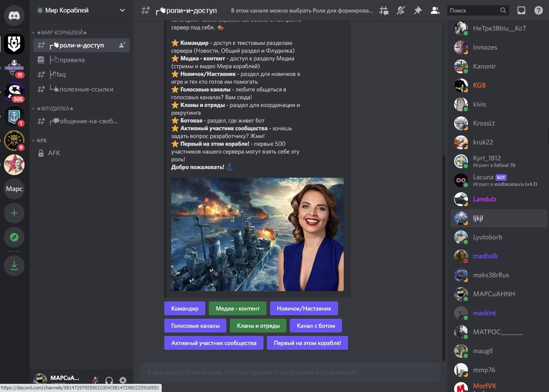Toggle the headphones deafen icon

[x=109, y=381]
